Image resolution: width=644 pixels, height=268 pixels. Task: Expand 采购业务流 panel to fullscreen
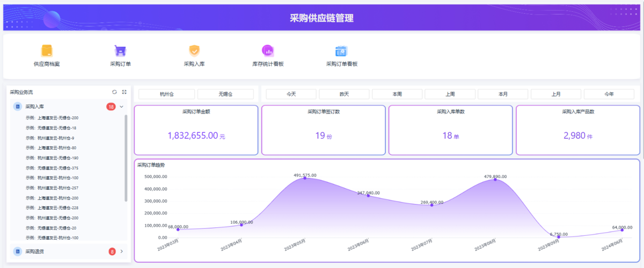(x=125, y=92)
